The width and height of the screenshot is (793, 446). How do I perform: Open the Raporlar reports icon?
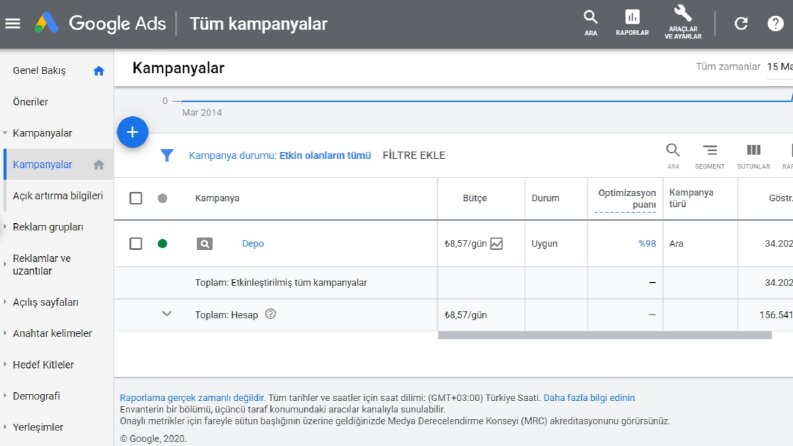click(632, 23)
